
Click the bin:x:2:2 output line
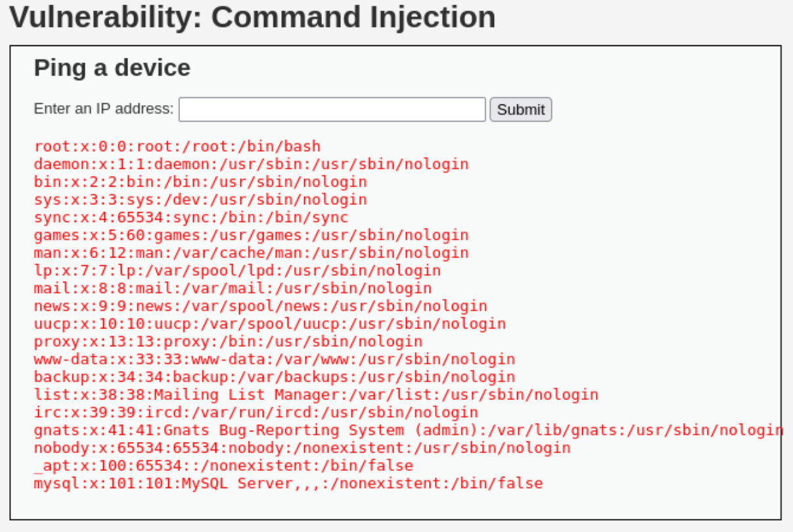pos(200,182)
